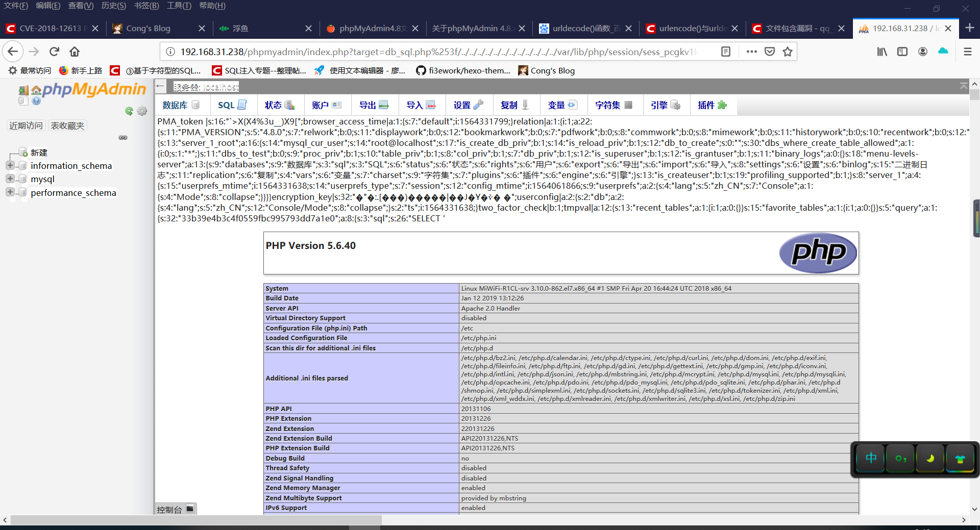Open navigation panel settings gear
980x530 pixels.
coord(142,111)
